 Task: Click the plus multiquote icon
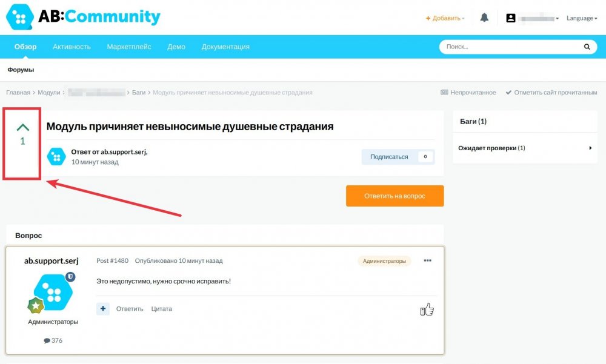click(103, 309)
